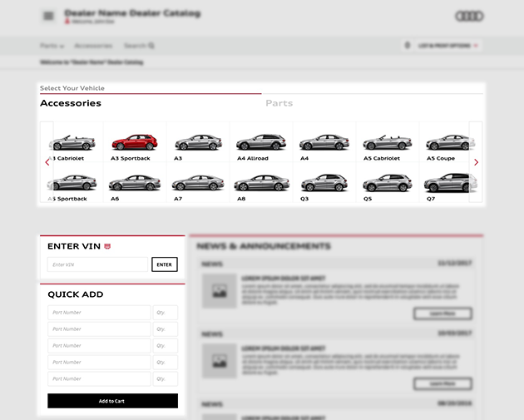Switch to the Accessories tab
The height and width of the screenshot is (420, 524).
pos(71,103)
